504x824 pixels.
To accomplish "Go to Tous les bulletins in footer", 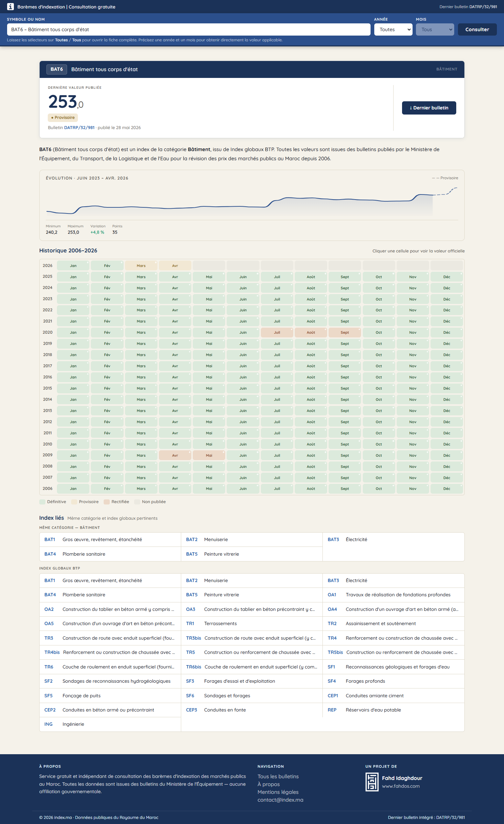I will pyautogui.click(x=278, y=776).
